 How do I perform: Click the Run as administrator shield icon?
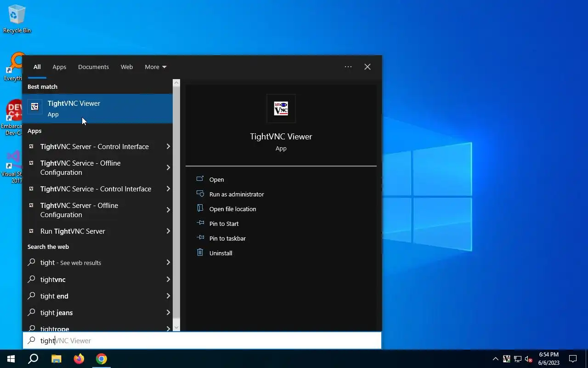coord(200,194)
